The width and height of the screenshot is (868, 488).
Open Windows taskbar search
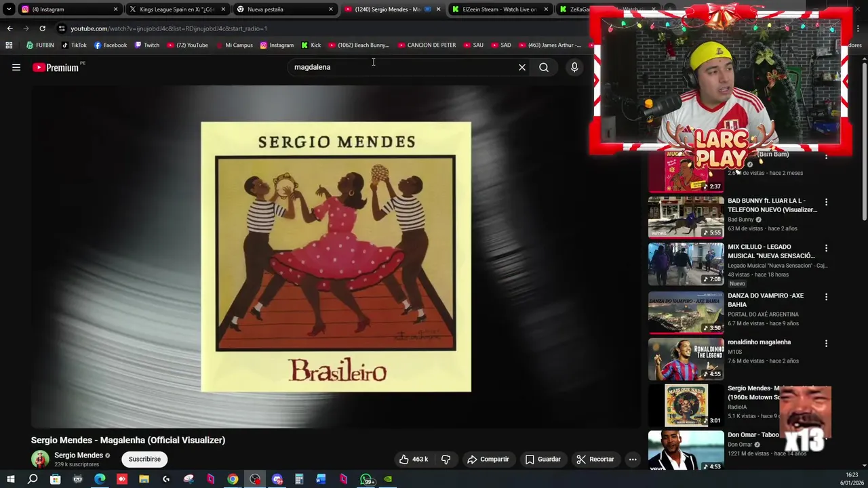pyautogui.click(x=33, y=479)
